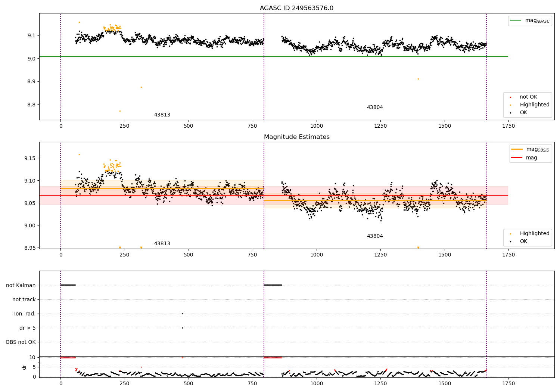The image size is (560, 392).
Task: Click the 8.95 tick on middle plot y-axis
Action: (x=30, y=248)
